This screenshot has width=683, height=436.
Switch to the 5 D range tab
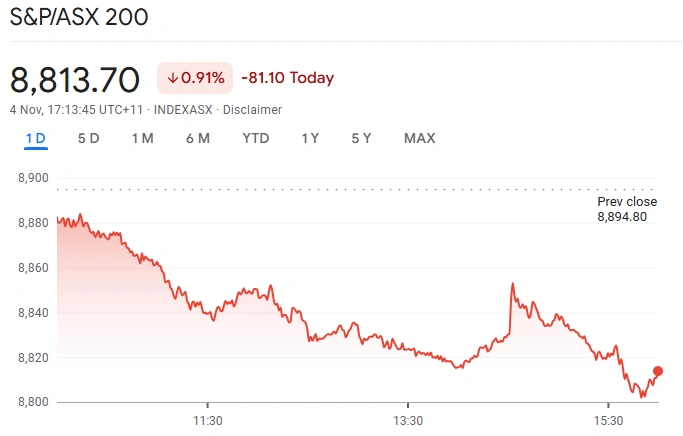point(89,138)
